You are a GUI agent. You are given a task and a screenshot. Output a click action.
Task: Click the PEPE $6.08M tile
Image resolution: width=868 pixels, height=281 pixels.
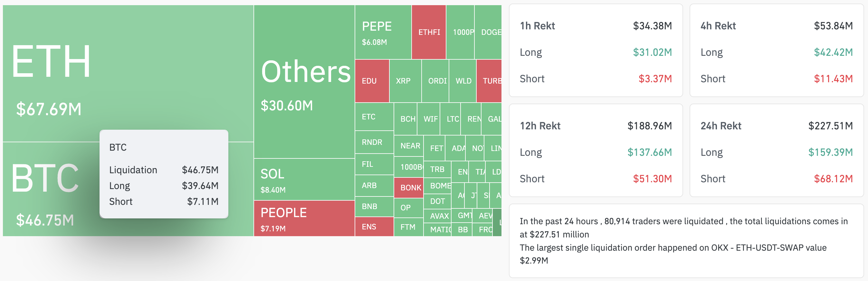(383, 32)
